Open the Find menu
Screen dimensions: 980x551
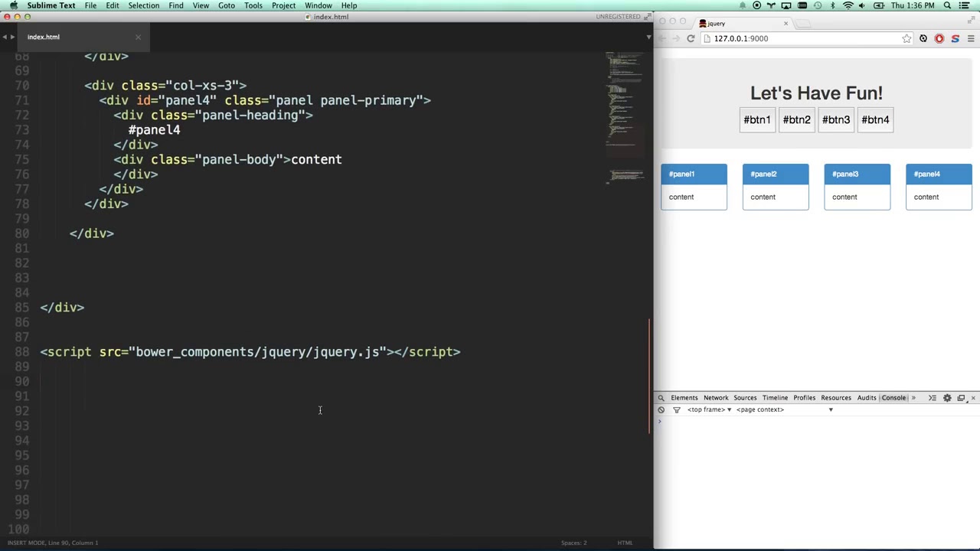[x=176, y=5]
